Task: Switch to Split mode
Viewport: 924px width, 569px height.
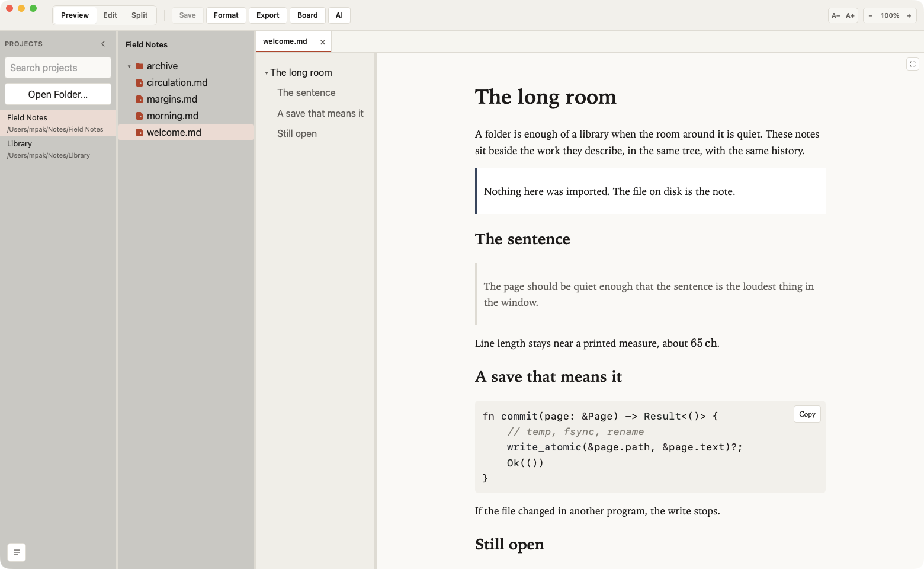Action: click(140, 15)
